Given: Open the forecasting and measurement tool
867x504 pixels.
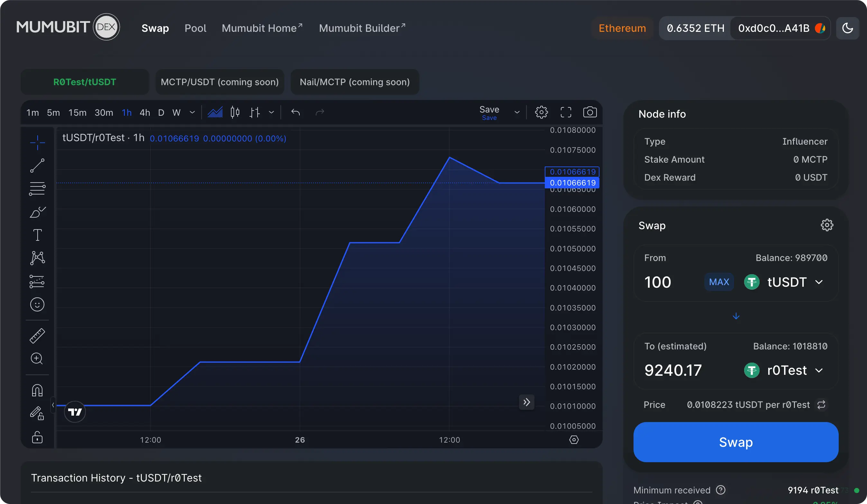Looking at the screenshot, I should click(x=37, y=281).
